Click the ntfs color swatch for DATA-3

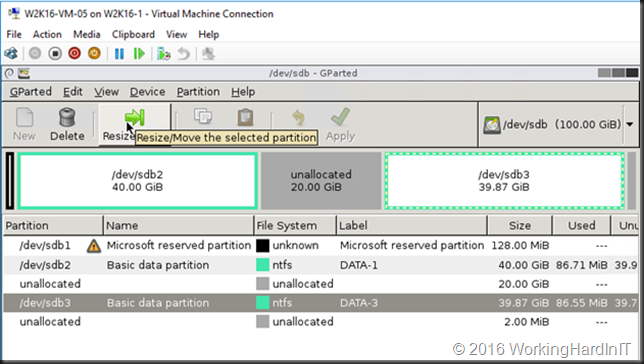tap(262, 303)
